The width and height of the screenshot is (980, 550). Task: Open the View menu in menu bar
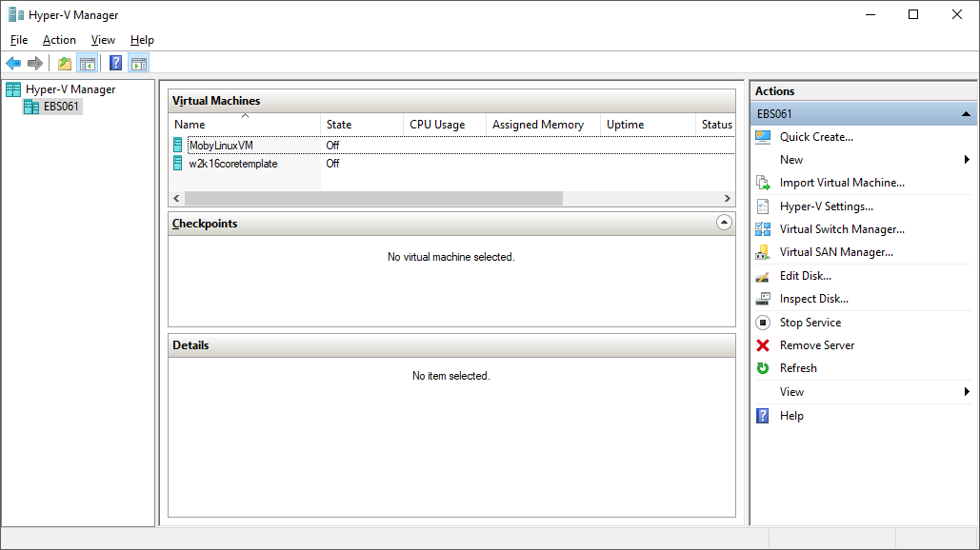pos(103,40)
